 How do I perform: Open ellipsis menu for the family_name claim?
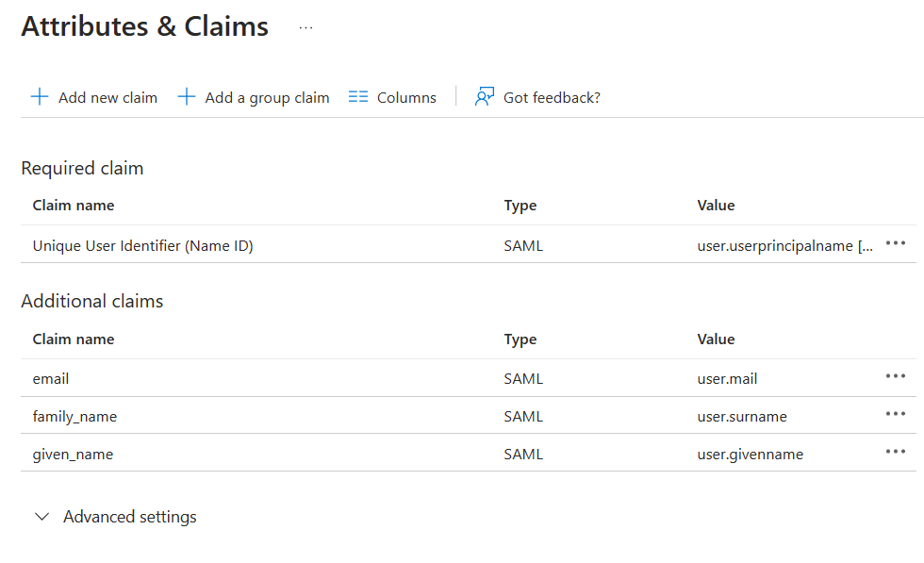point(896,414)
